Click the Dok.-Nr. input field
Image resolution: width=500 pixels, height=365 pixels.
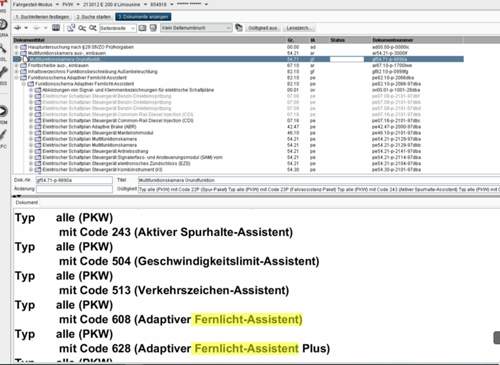click(x=74, y=180)
